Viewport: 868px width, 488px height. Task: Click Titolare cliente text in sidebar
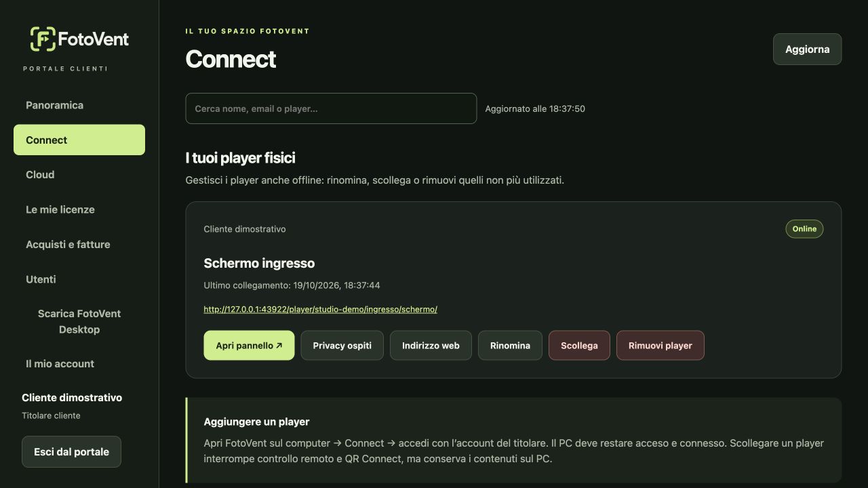[x=51, y=415]
